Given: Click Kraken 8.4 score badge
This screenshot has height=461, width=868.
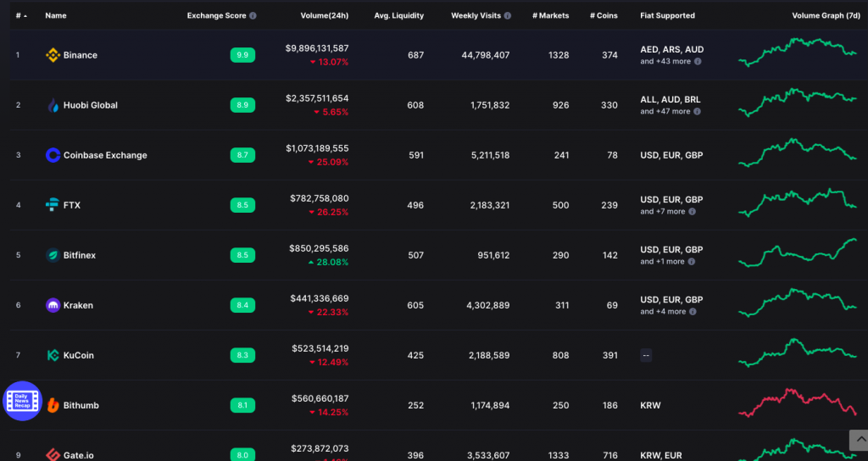Looking at the screenshot, I should pyautogui.click(x=242, y=305).
